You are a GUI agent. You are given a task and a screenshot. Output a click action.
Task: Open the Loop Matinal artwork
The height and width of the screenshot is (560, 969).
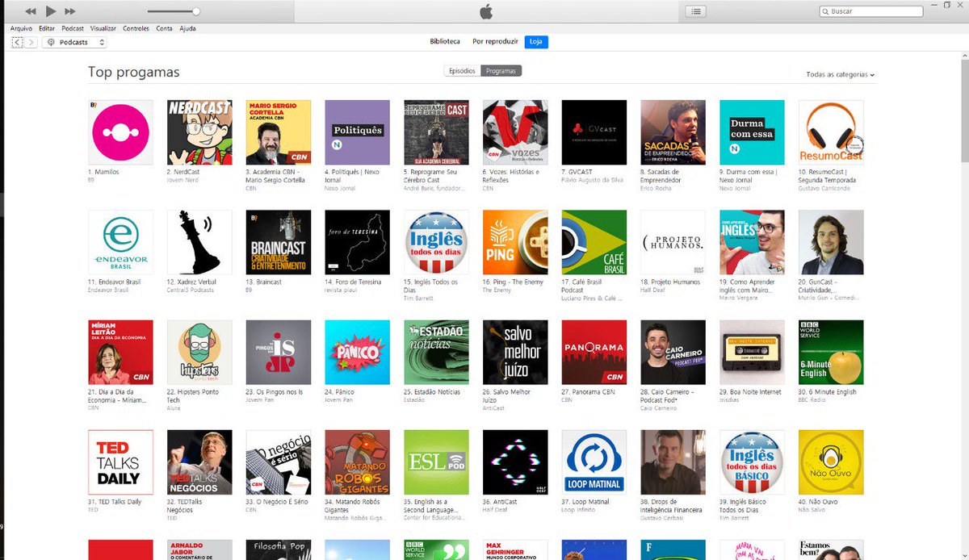coord(594,462)
